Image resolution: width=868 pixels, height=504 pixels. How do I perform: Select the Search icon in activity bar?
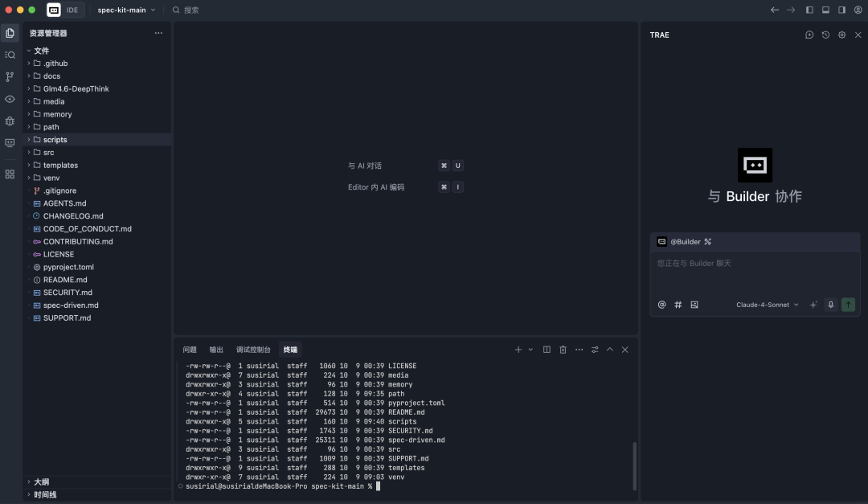point(10,55)
